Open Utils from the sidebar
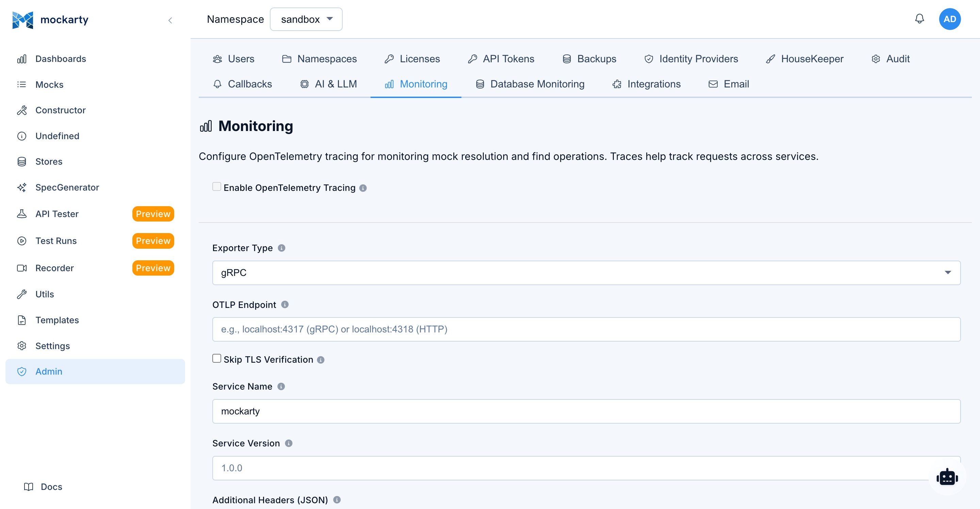The width and height of the screenshot is (980, 509). [95, 294]
